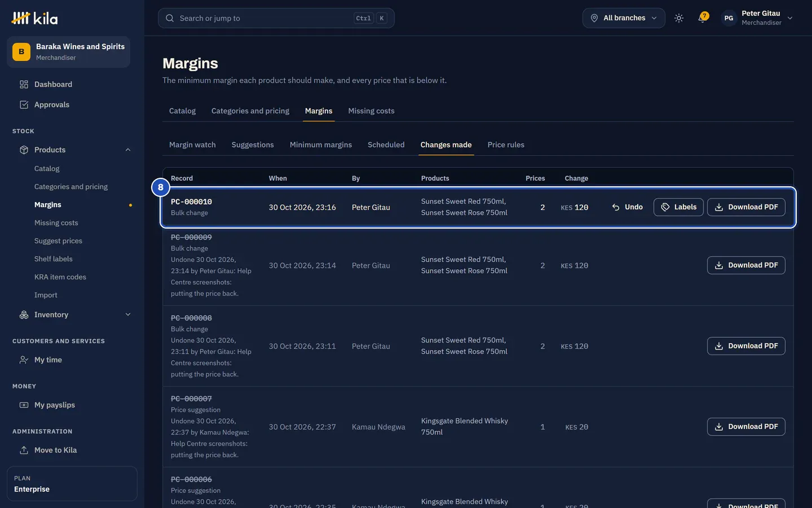The height and width of the screenshot is (508, 812).
Task: Switch to the Categories and pricing tab
Action: click(250, 111)
